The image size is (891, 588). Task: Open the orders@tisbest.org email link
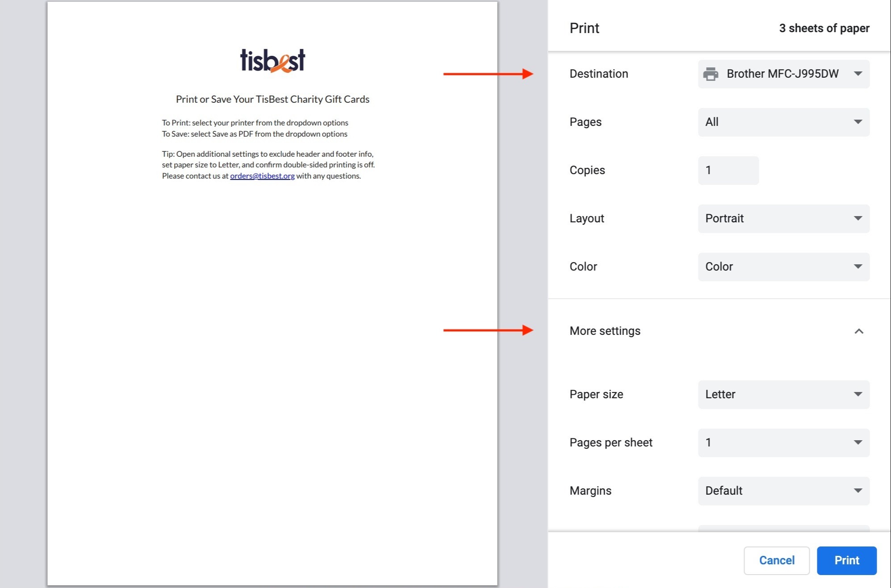click(x=262, y=175)
